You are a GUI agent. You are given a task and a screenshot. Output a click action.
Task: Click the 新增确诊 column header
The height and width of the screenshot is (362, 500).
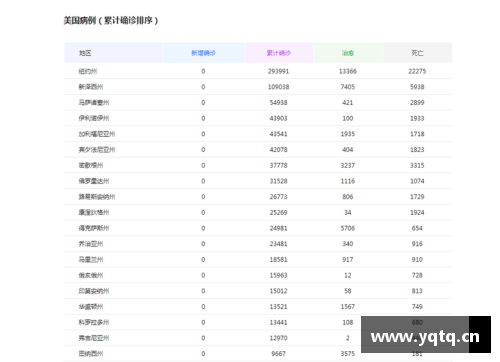click(x=203, y=53)
